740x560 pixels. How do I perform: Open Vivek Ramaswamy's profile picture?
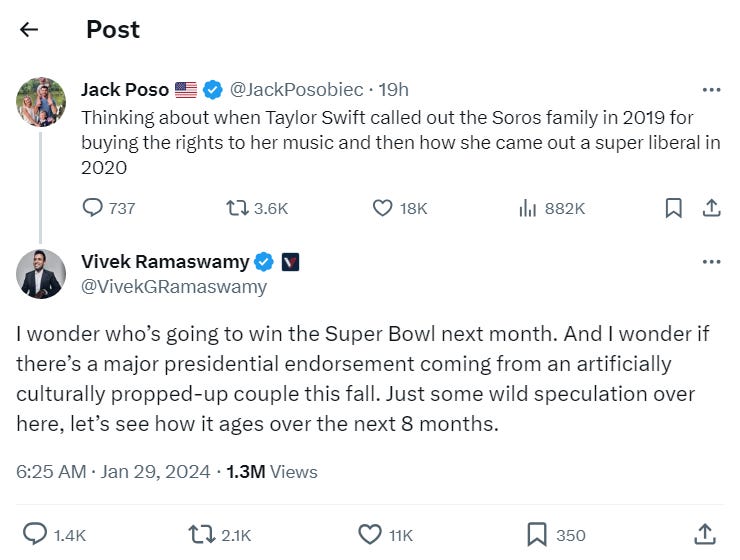[41, 273]
